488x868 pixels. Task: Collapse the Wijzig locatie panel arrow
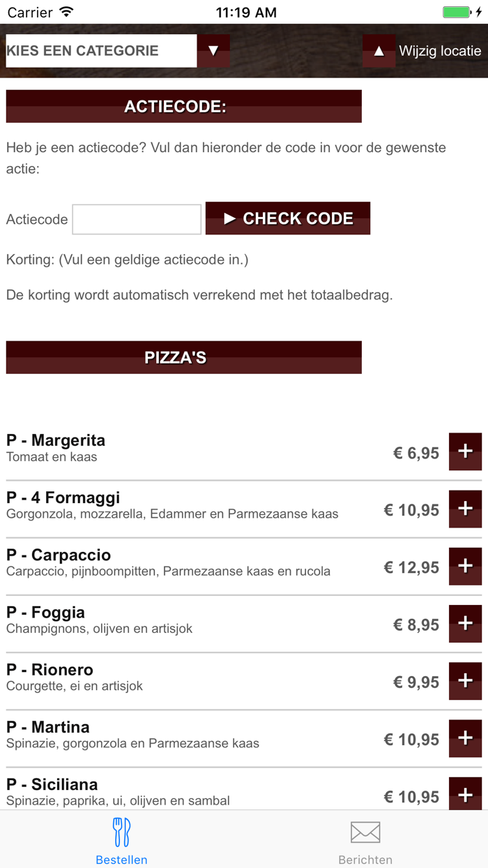[378, 50]
